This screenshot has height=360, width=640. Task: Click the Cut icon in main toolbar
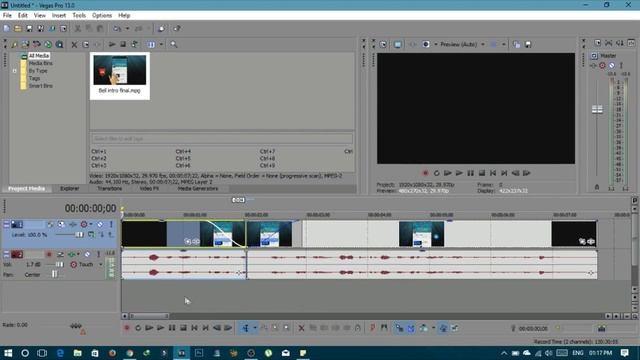coord(78,29)
